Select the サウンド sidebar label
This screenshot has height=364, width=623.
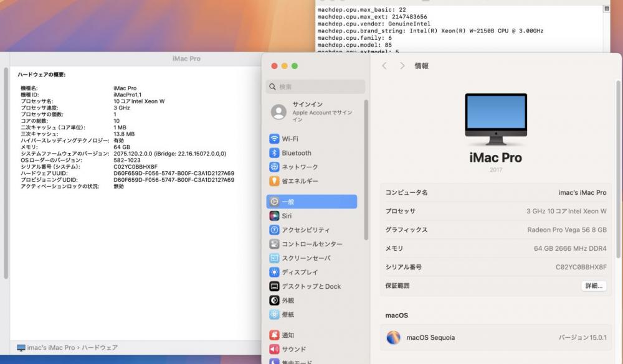coord(294,349)
